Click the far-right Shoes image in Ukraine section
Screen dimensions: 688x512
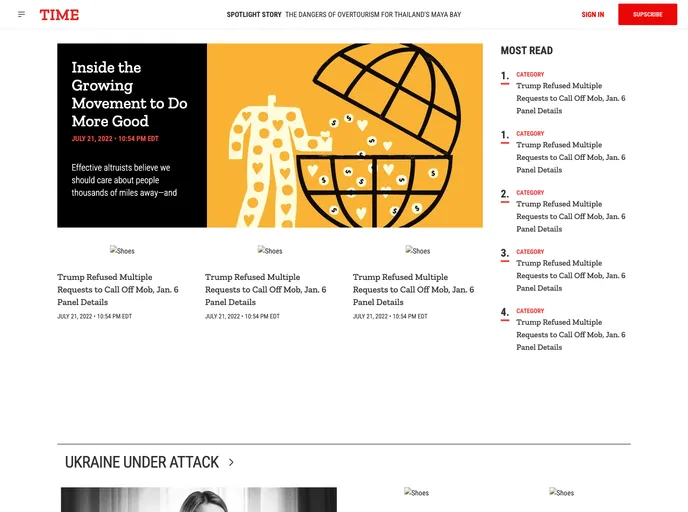tap(562, 493)
